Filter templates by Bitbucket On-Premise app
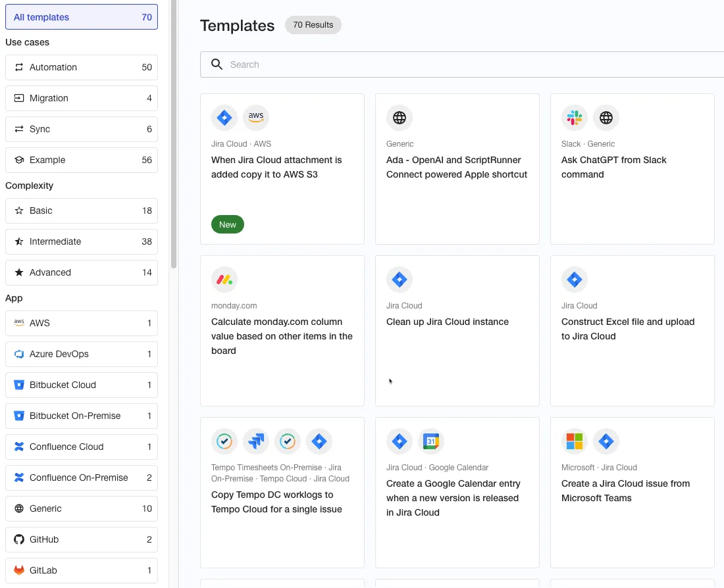Viewport: 724px width, 588px height. (82, 416)
